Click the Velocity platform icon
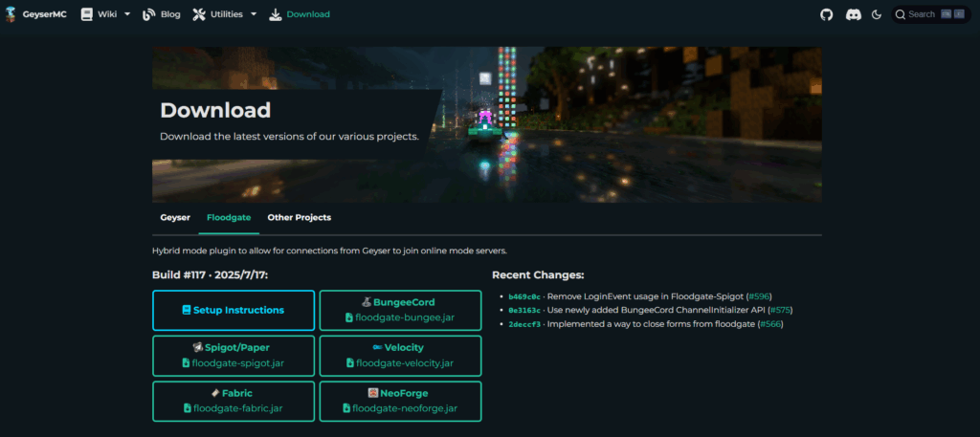Screen dimensions: 980x437 (377, 348)
